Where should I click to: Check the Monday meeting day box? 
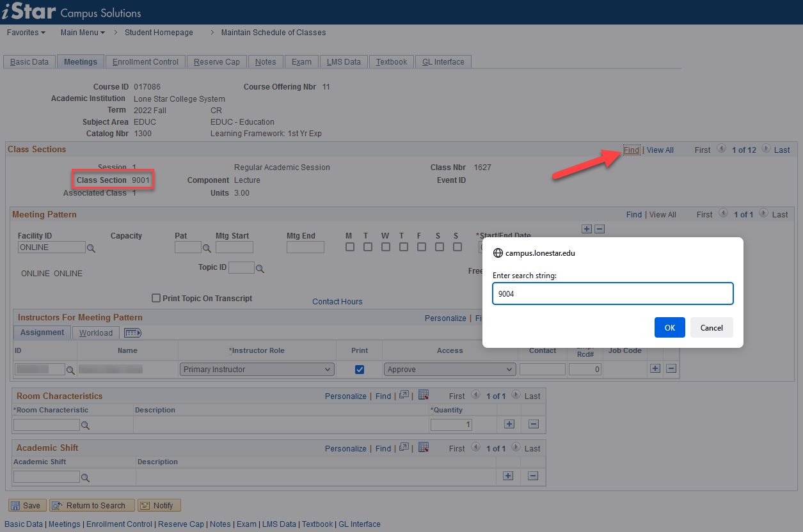(350, 247)
